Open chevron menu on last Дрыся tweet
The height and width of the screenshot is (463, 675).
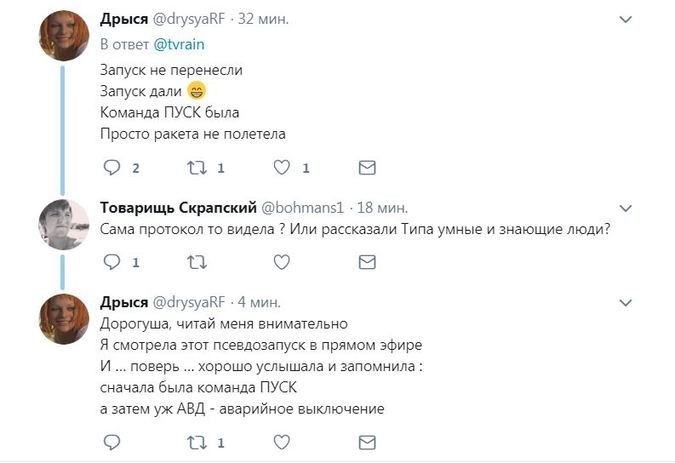click(x=625, y=301)
